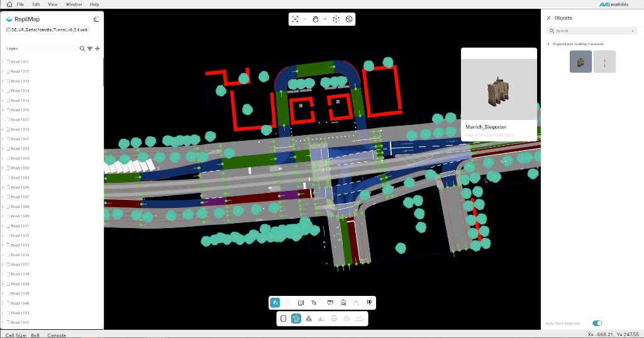Open the Console in status bar

coord(57,335)
